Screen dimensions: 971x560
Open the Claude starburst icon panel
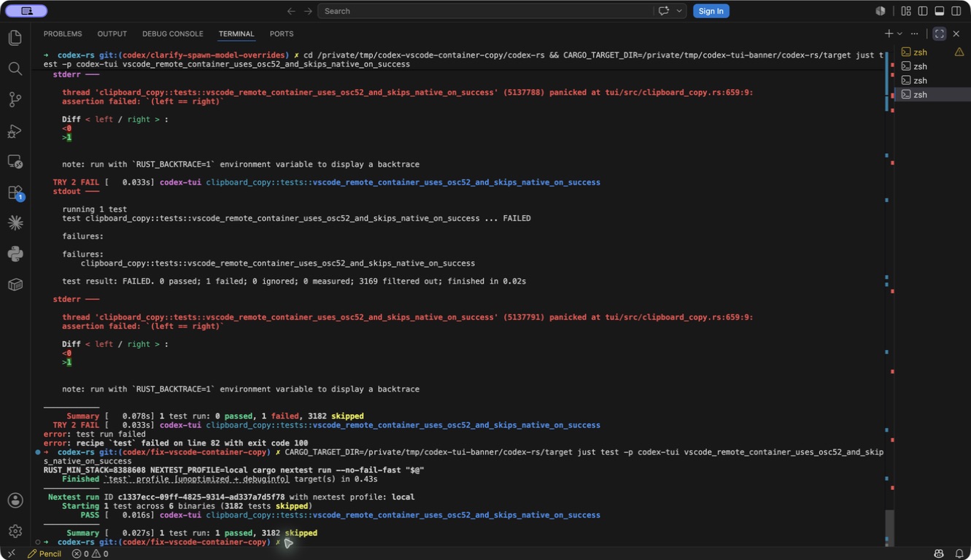tap(15, 223)
